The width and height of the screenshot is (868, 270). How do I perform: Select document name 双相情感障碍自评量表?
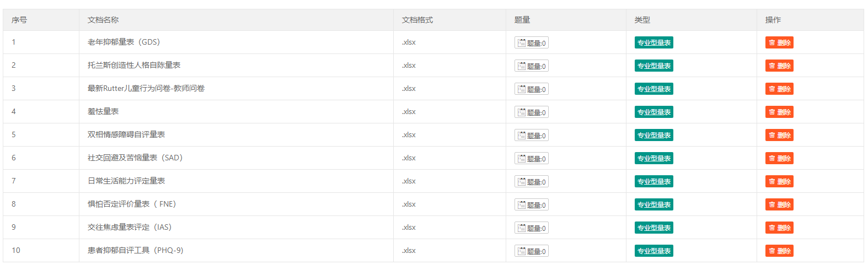click(126, 134)
